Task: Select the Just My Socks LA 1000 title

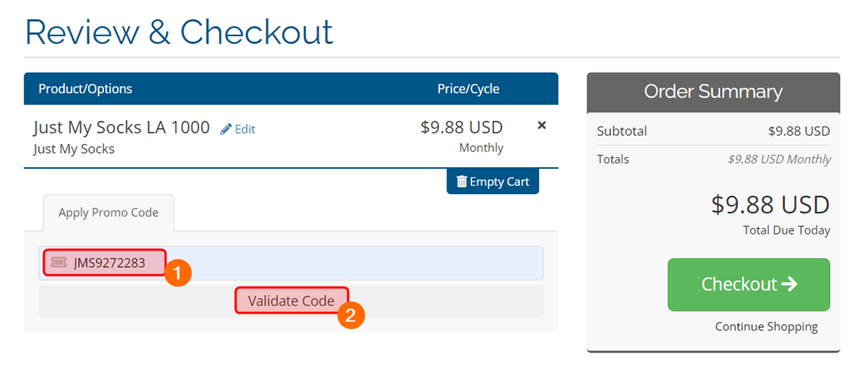Action: (121, 128)
